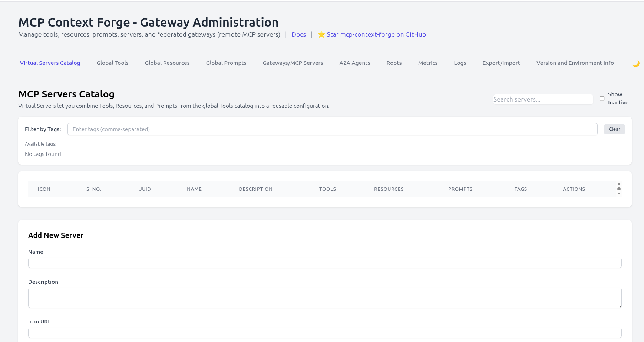The width and height of the screenshot is (644, 342).
Task: Focus the Search servers field
Action: pyautogui.click(x=543, y=99)
